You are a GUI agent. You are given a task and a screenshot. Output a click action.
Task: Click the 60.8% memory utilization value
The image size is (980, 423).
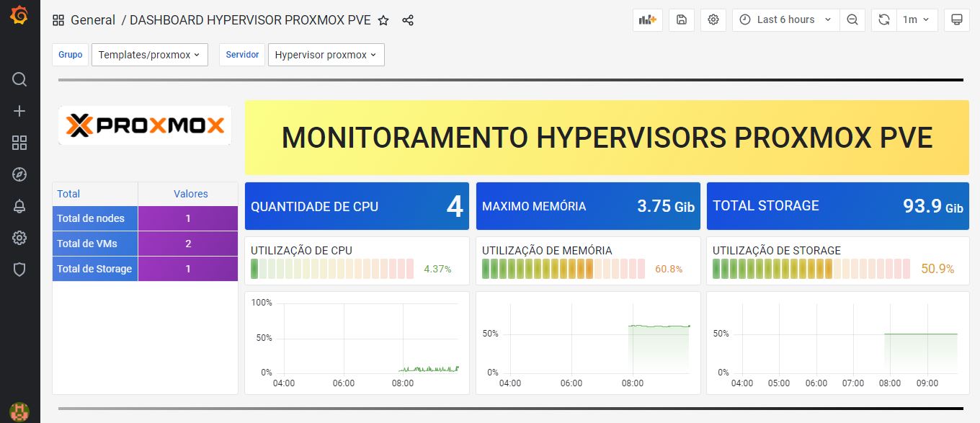point(669,269)
